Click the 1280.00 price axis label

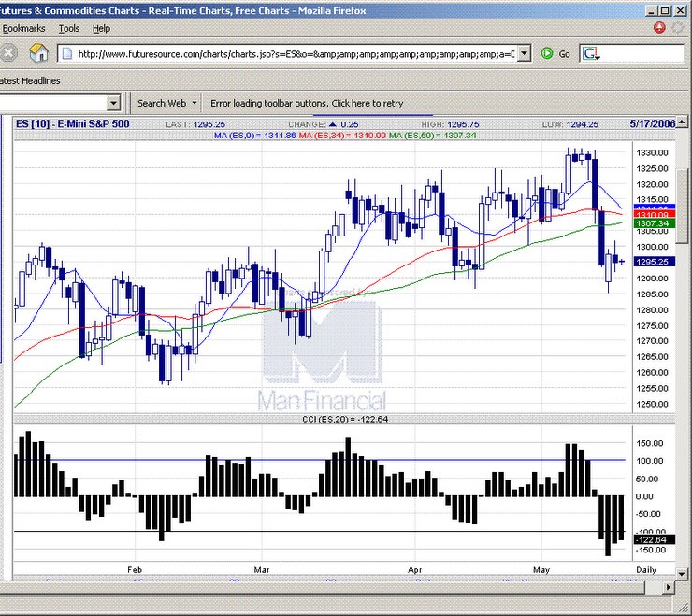coord(652,310)
